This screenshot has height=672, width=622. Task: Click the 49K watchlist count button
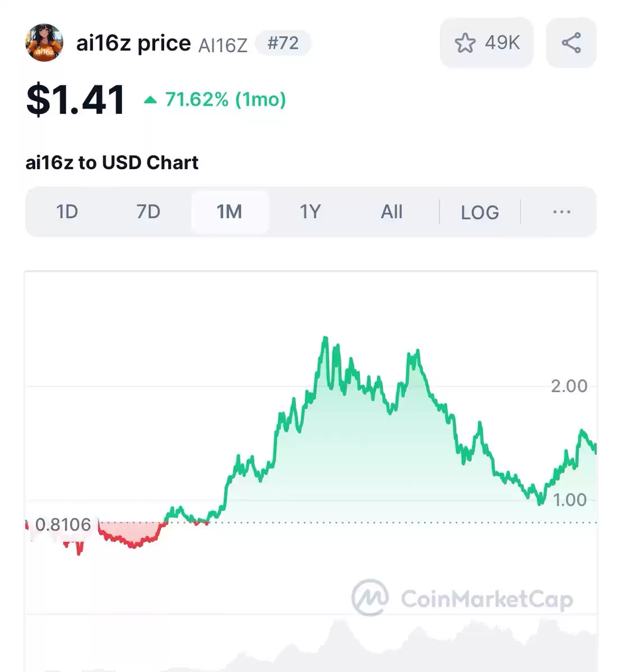pos(486,43)
